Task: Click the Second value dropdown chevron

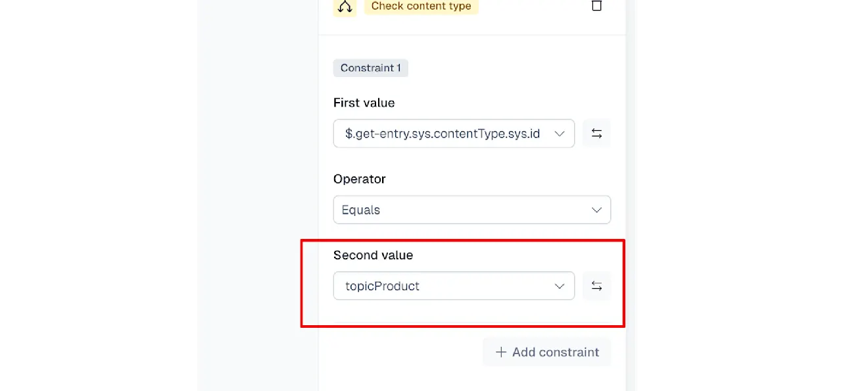Action: pos(560,286)
